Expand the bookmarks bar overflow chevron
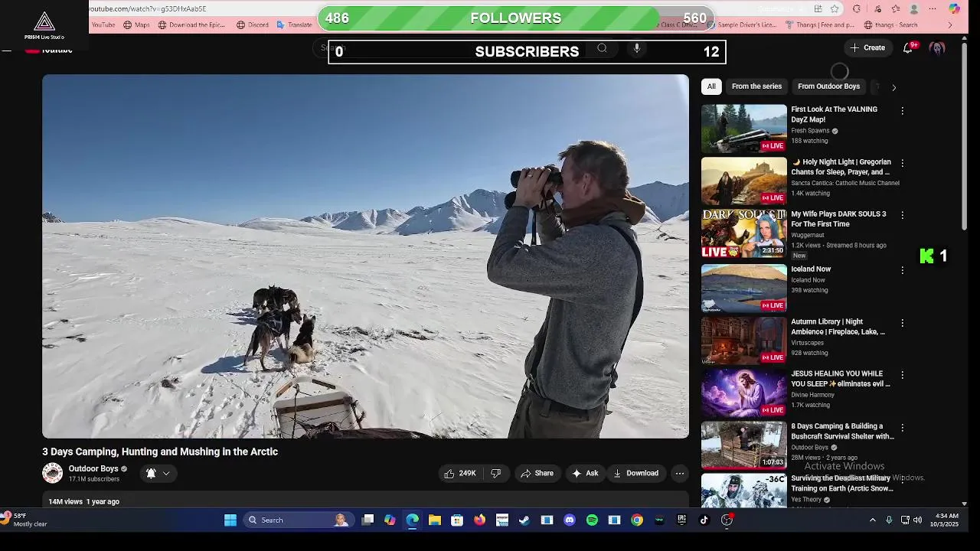Screen dimensions: 980x551 950,25
